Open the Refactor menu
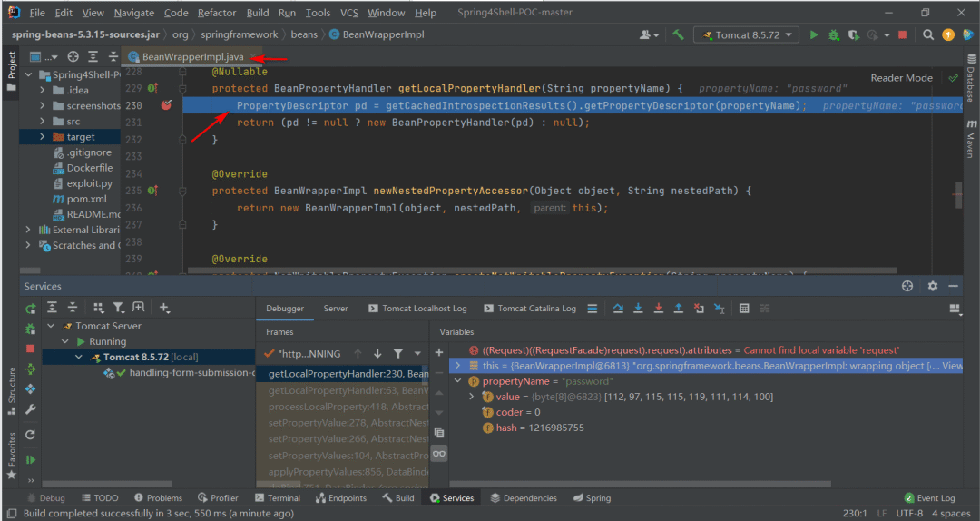The height and width of the screenshot is (521, 980). [217, 13]
